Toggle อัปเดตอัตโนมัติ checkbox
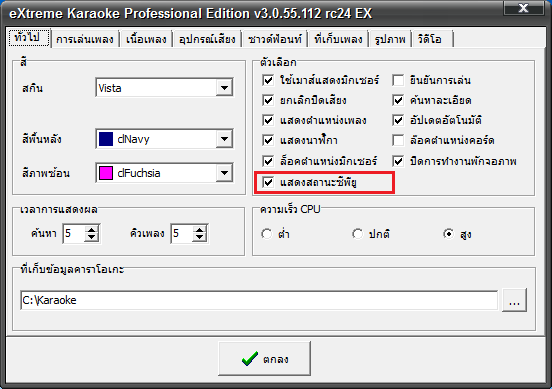This screenshot has height=389, width=552. pyautogui.click(x=398, y=120)
